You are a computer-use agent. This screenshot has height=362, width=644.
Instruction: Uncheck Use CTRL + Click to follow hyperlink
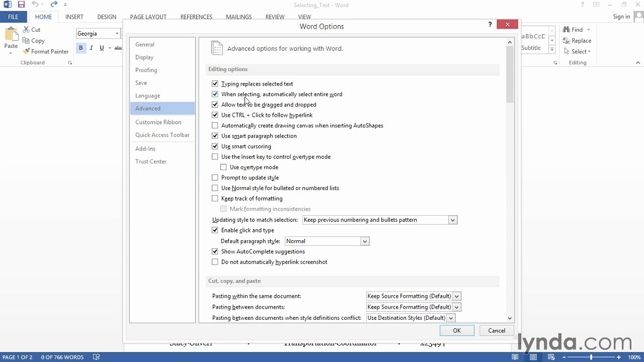215,115
